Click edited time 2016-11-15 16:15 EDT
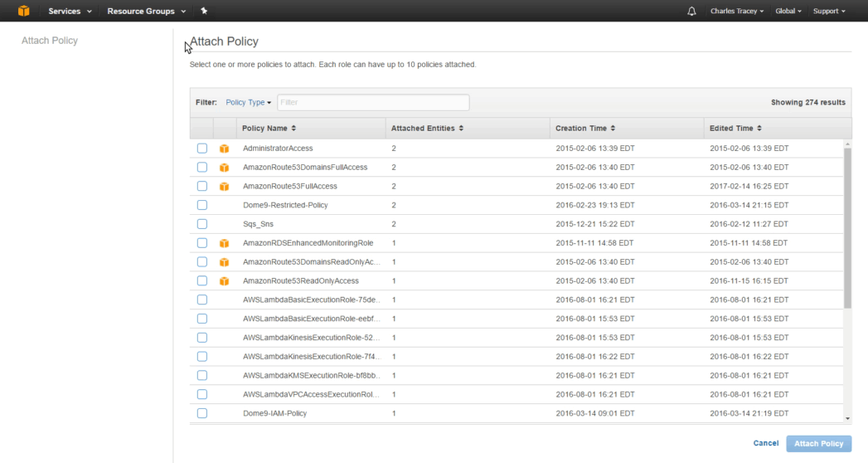The height and width of the screenshot is (463, 868). pyautogui.click(x=749, y=280)
